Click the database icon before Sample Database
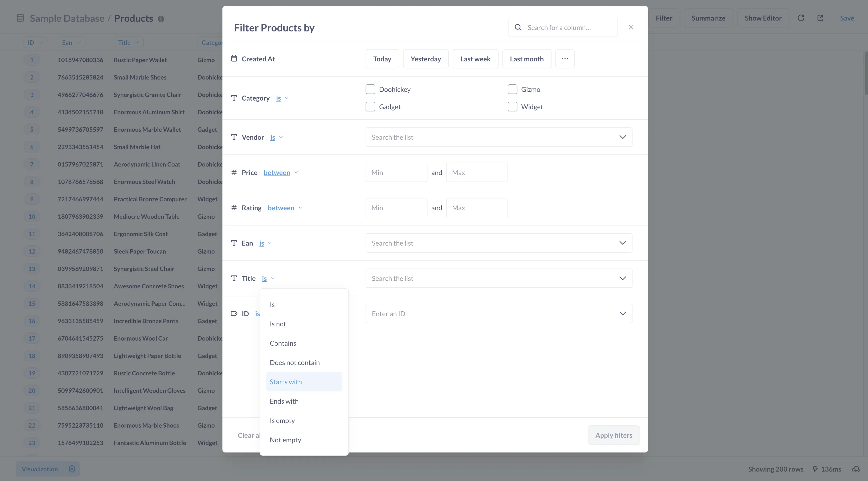Viewport: 868px width, 481px height. (20, 18)
